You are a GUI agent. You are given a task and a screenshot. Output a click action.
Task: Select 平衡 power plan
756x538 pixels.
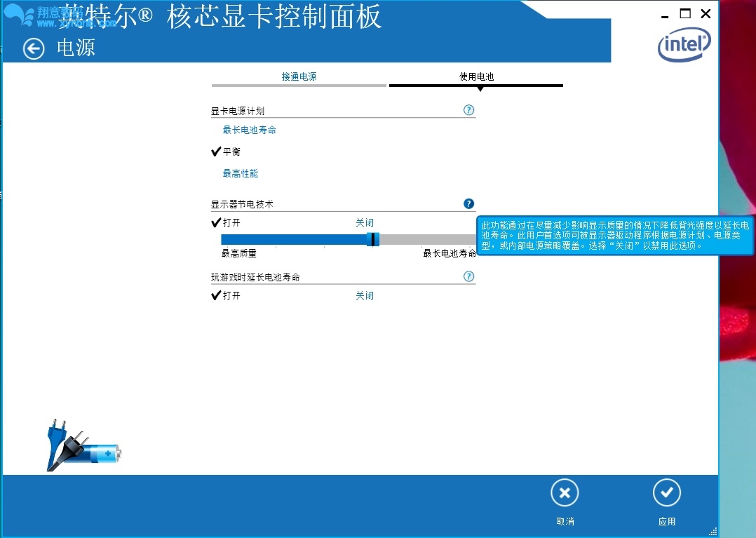point(231,152)
